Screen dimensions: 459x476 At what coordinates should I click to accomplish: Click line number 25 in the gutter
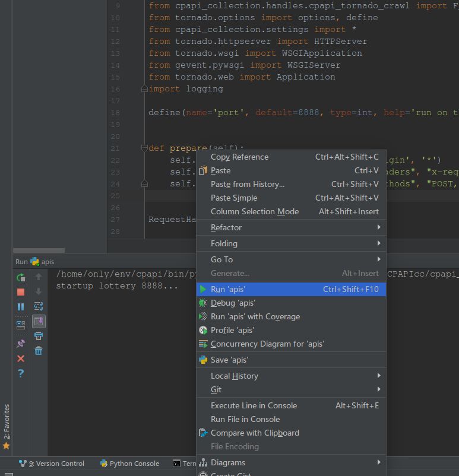[115, 196]
